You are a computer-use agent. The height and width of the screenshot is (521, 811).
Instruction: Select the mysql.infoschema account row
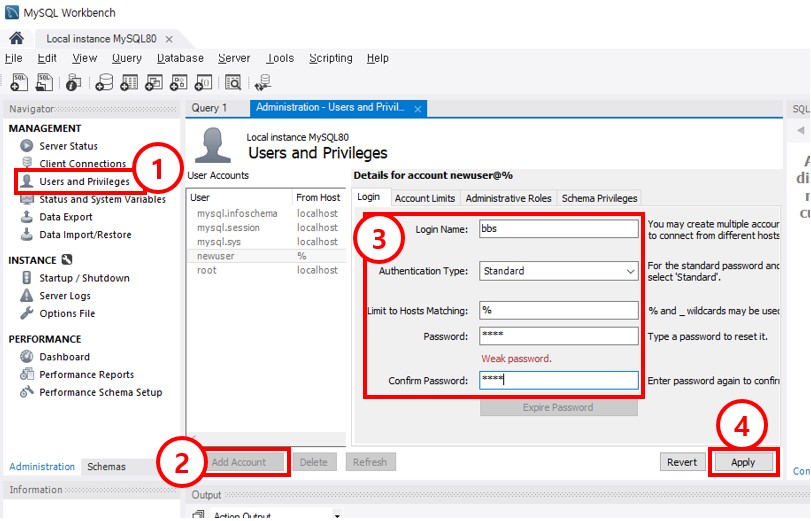click(266, 213)
